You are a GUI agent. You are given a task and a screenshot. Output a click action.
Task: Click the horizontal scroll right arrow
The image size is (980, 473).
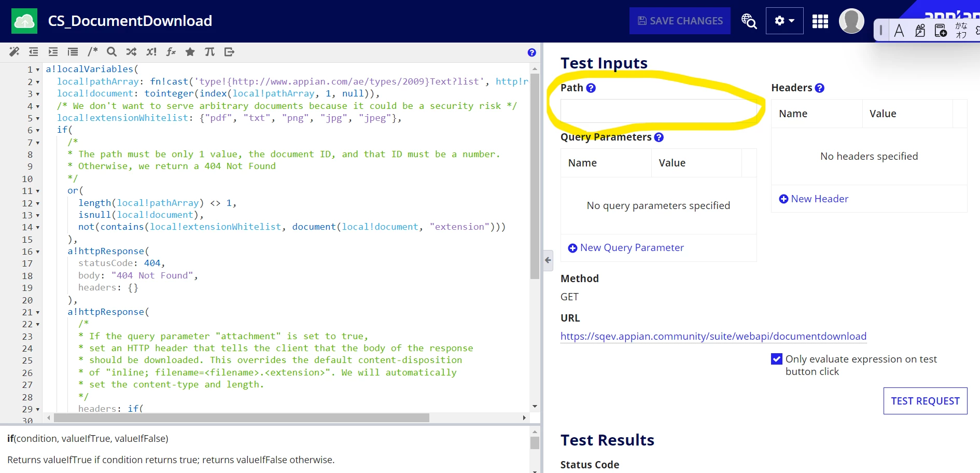coord(524,418)
